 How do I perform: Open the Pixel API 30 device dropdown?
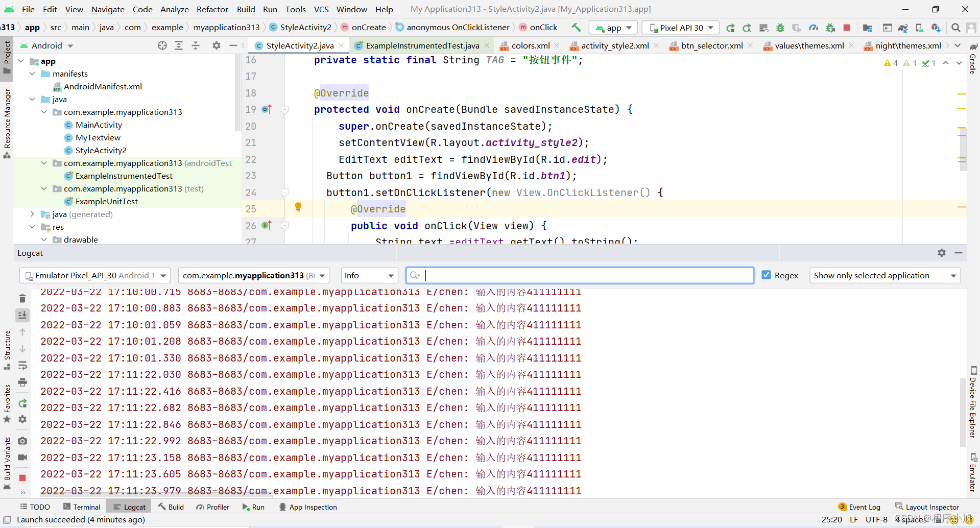[x=681, y=28]
